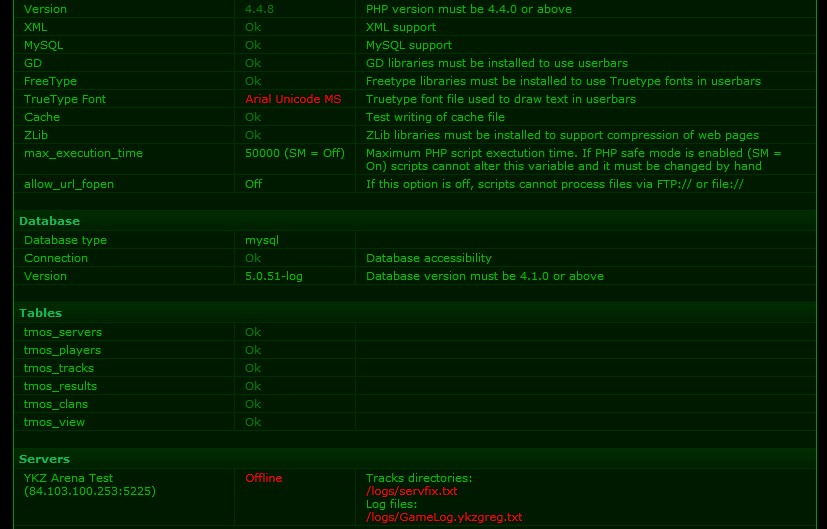The image size is (827, 529).
Task: Click the red Arial Unicode MS font value
Action: point(293,99)
